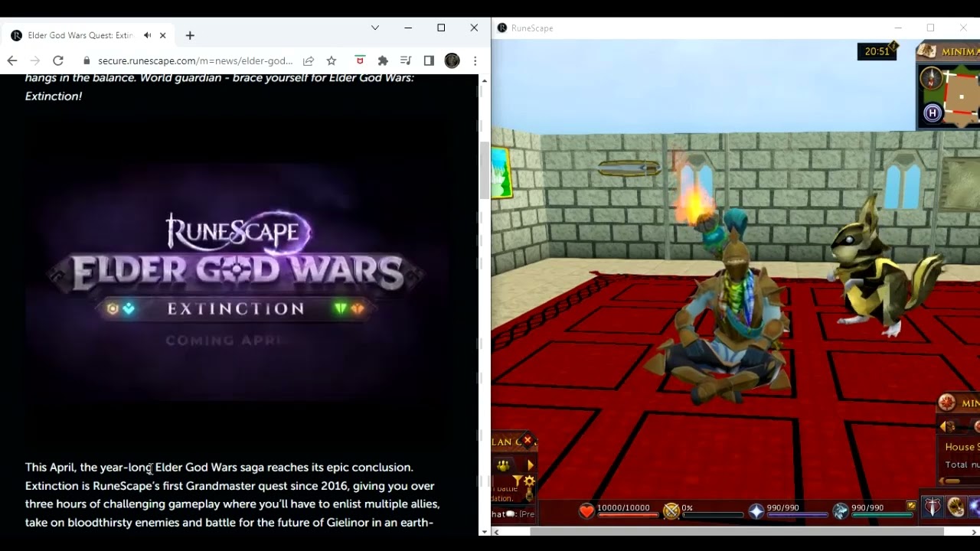Toggle Chrome side panel
This screenshot has height=551, width=980.
pyautogui.click(x=429, y=60)
